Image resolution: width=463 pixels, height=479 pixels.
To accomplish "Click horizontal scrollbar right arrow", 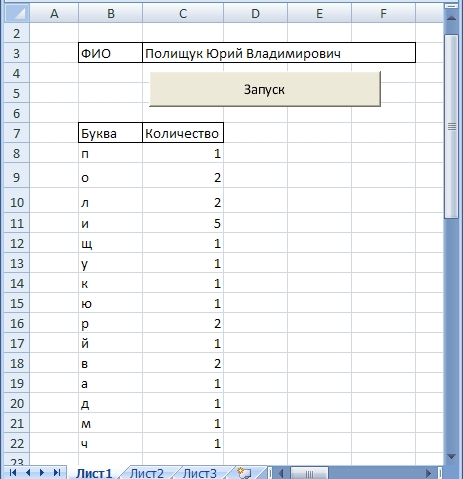I will coord(429,473).
